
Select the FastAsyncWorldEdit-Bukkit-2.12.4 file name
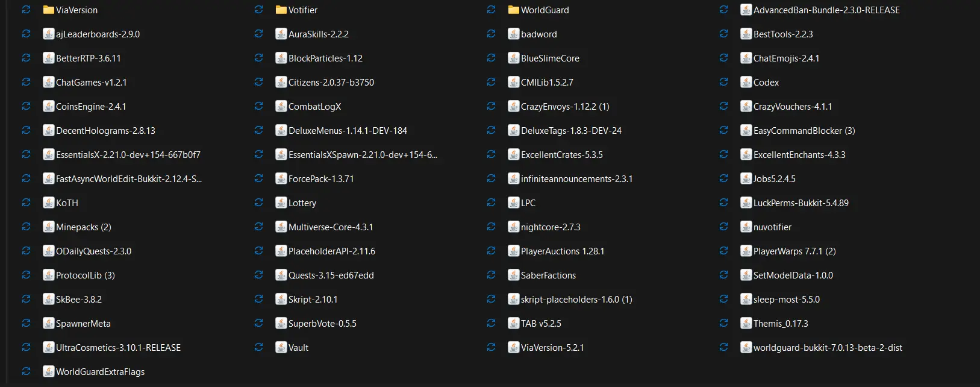point(129,179)
